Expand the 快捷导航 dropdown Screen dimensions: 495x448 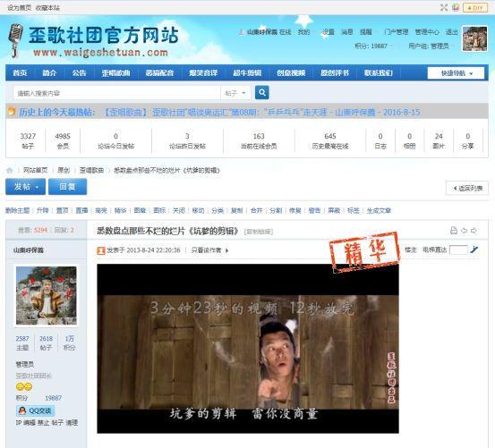456,73
